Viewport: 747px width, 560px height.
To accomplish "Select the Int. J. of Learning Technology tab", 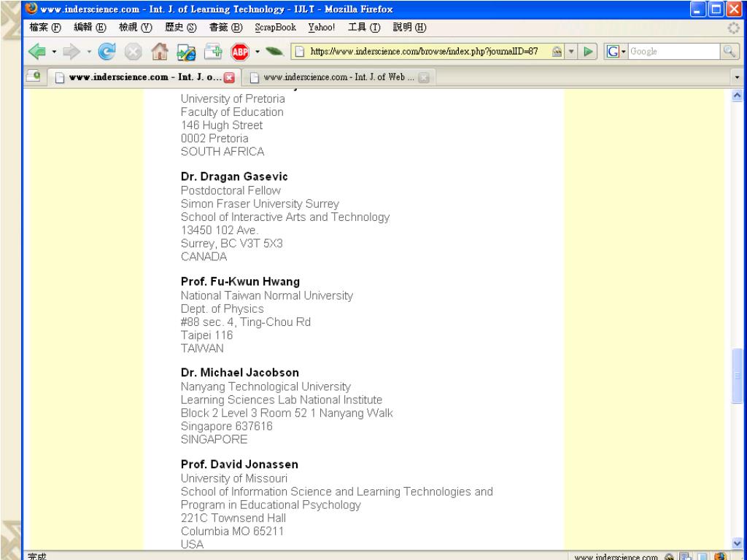I will [x=144, y=77].
